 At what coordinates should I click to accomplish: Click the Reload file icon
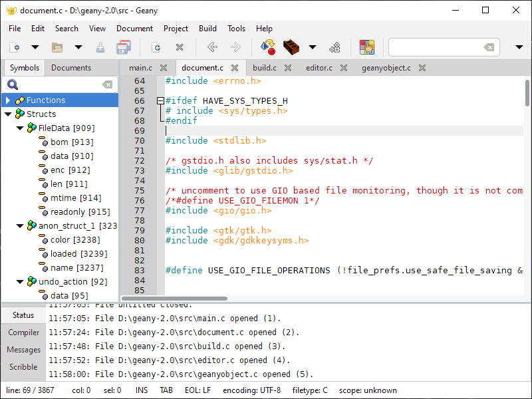pos(156,47)
